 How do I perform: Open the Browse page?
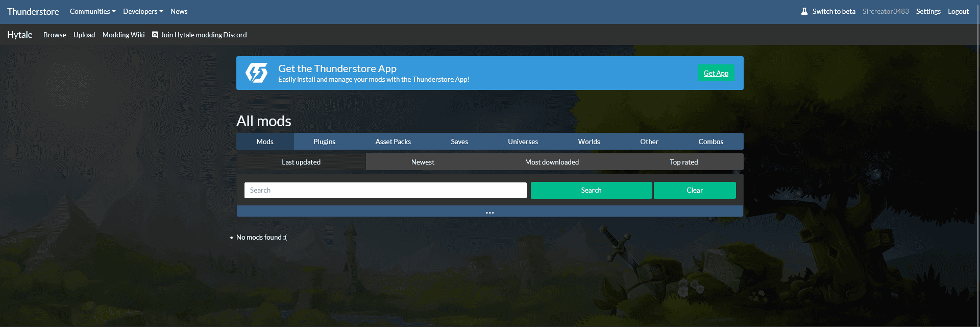click(x=55, y=35)
